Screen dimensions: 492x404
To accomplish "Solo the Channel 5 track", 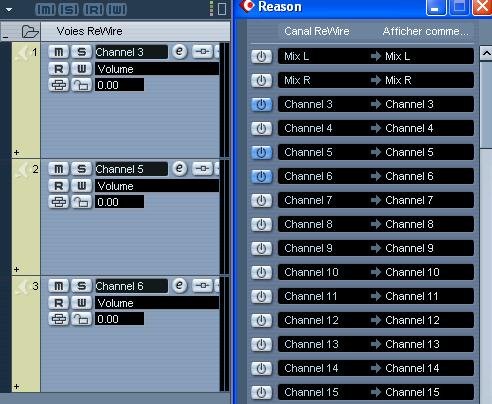I will [x=82, y=169].
